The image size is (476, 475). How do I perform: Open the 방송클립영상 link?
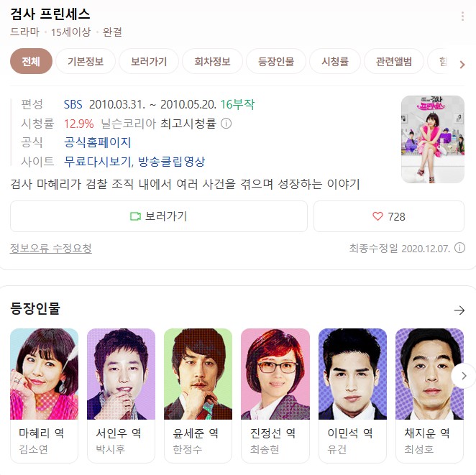[172, 161]
